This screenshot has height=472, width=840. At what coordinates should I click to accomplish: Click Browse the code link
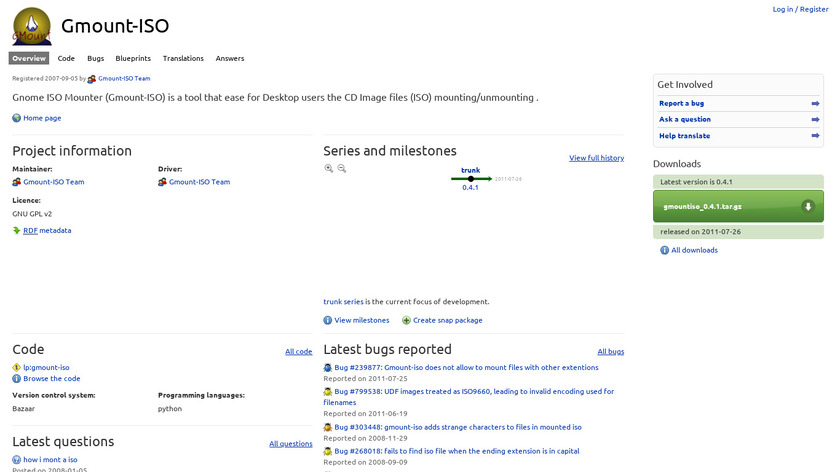point(51,378)
